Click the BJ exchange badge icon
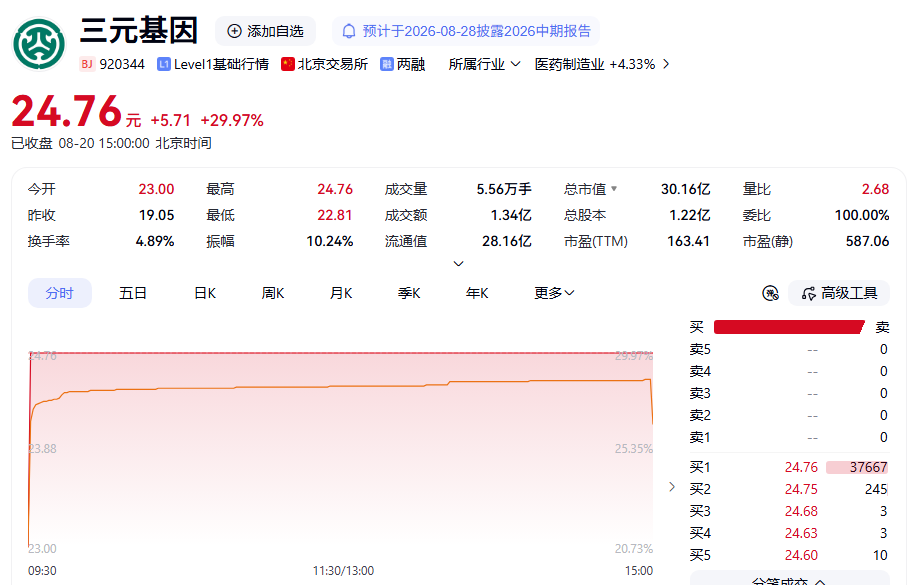This screenshot has width=920, height=585. click(x=87, y=64)
